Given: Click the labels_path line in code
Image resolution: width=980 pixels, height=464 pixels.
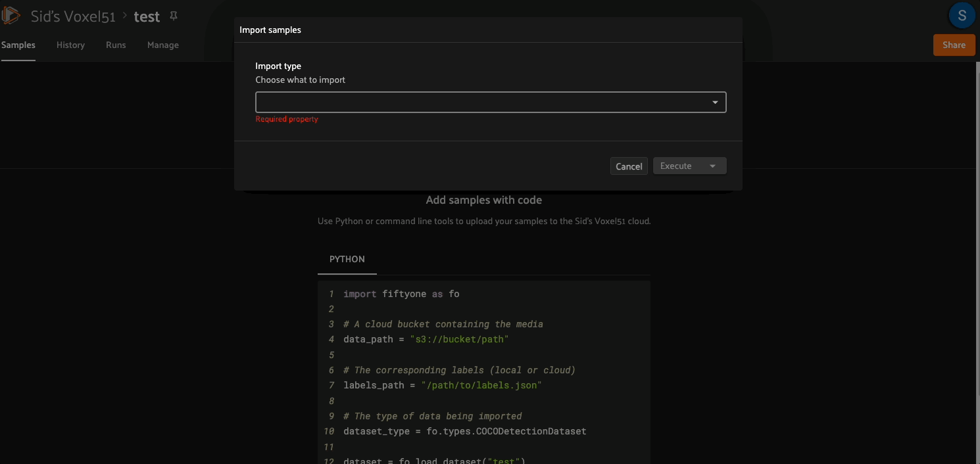Looking at the screenshot, I should [442, 385].
